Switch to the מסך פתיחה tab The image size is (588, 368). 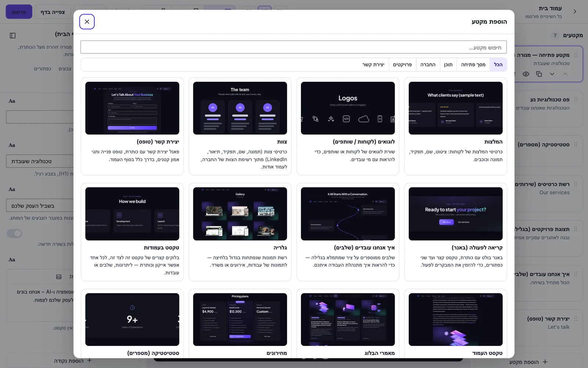473,64
